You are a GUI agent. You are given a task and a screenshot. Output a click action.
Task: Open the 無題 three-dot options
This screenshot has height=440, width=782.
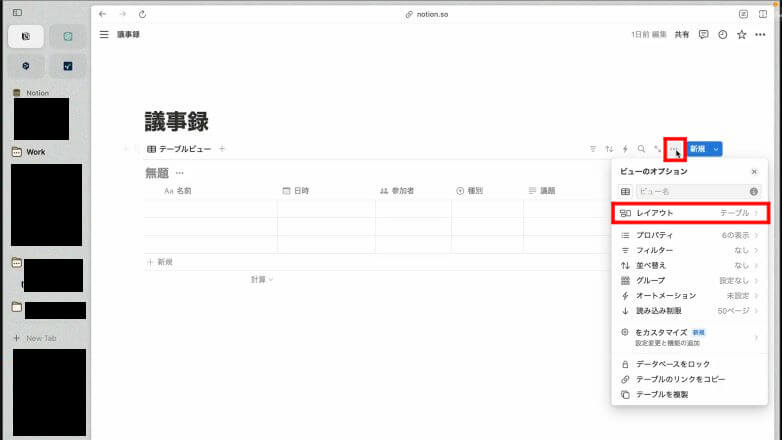click(180, 173)
